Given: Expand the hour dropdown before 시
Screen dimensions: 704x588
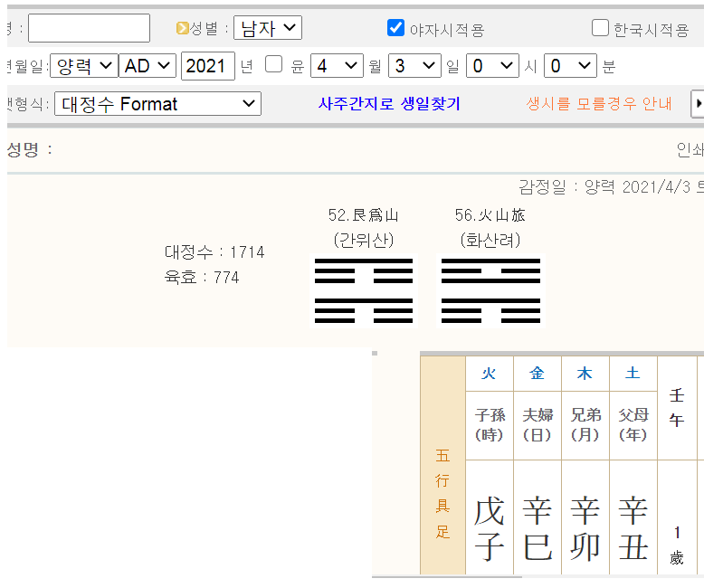Looking at the screenshot, I should coord(492,66).
